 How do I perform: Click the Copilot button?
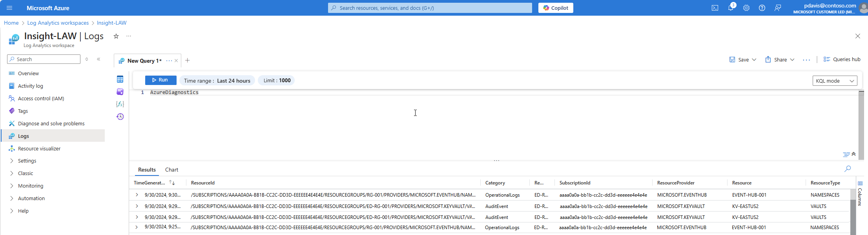[556, 8]
